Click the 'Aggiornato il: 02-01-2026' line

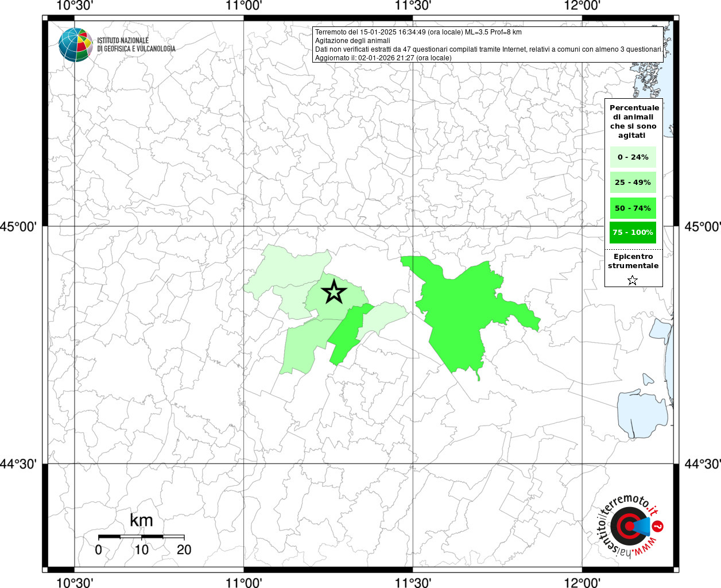point(383,58)
